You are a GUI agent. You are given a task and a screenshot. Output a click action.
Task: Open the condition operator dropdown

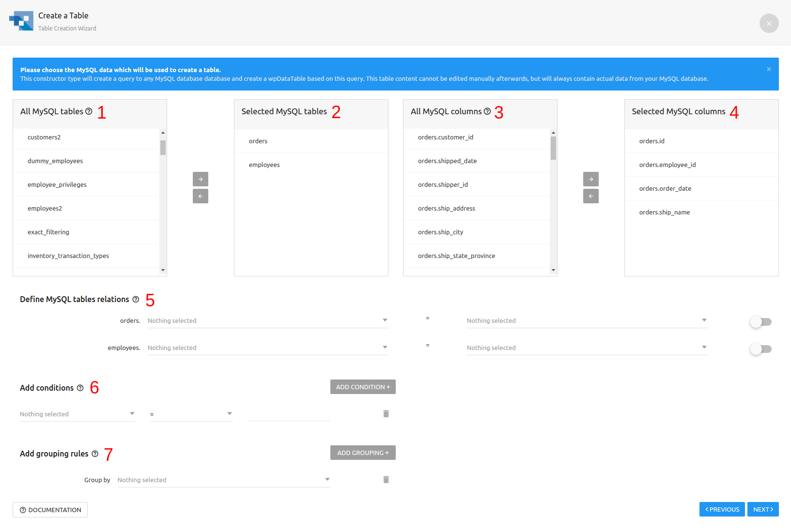[191, 414]
